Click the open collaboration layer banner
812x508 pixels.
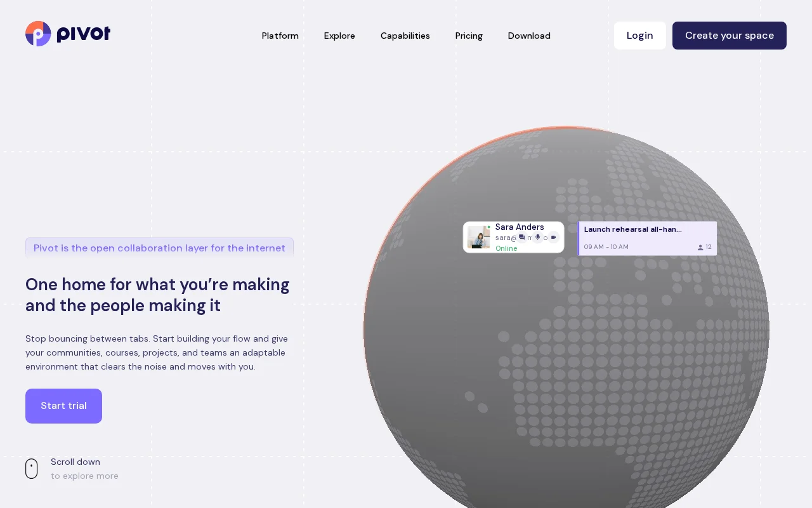pyautogui.click(x=159, y=248)
